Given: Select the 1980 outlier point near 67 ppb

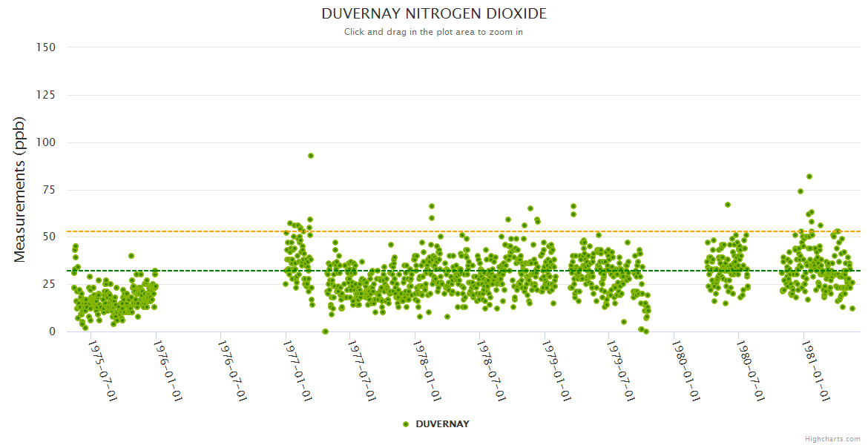Looking at the screenshot, I should (x=728, y=205).
